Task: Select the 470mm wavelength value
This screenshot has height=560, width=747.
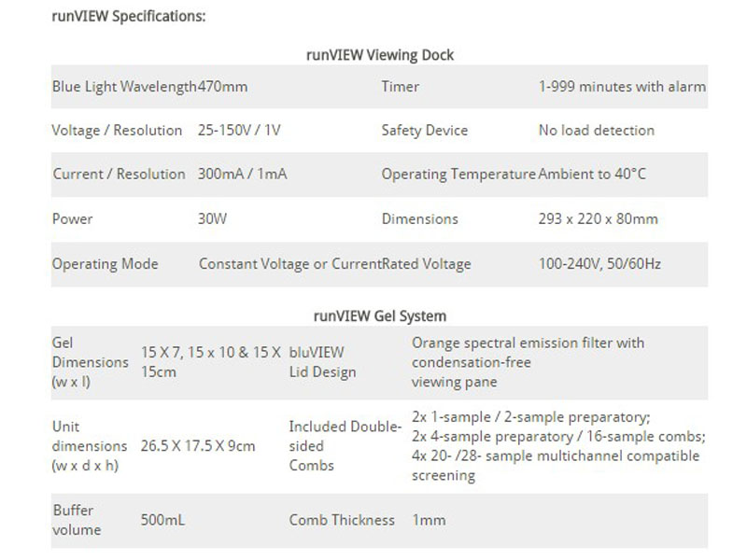Action: coord(222,87)
